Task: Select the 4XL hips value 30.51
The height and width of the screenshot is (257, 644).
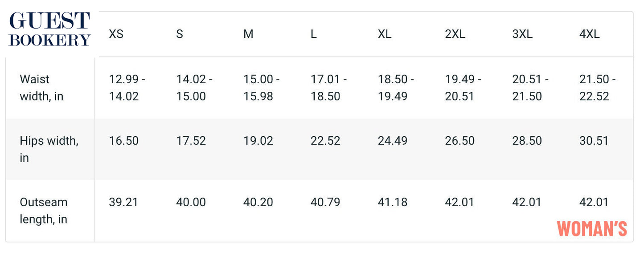Action: (594, 141)
